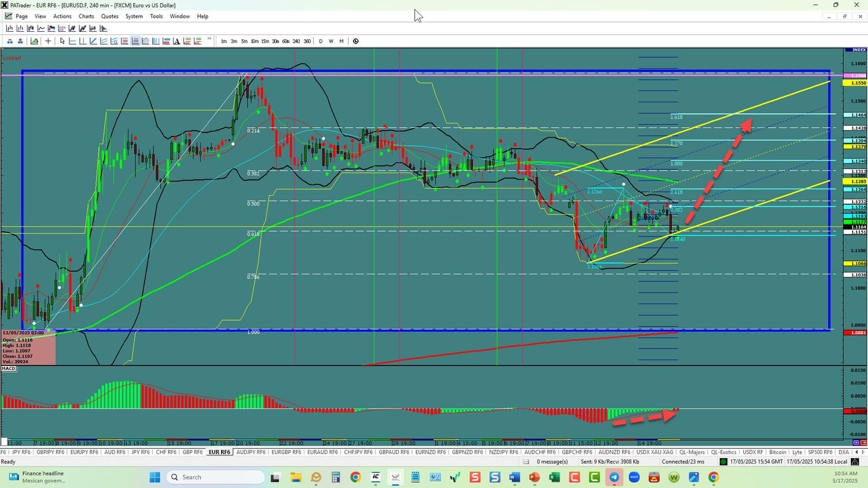The width and height of the screenshot is (868, 488).
Task: Click the INDEX button above price axis
Action: coord(859,50)
